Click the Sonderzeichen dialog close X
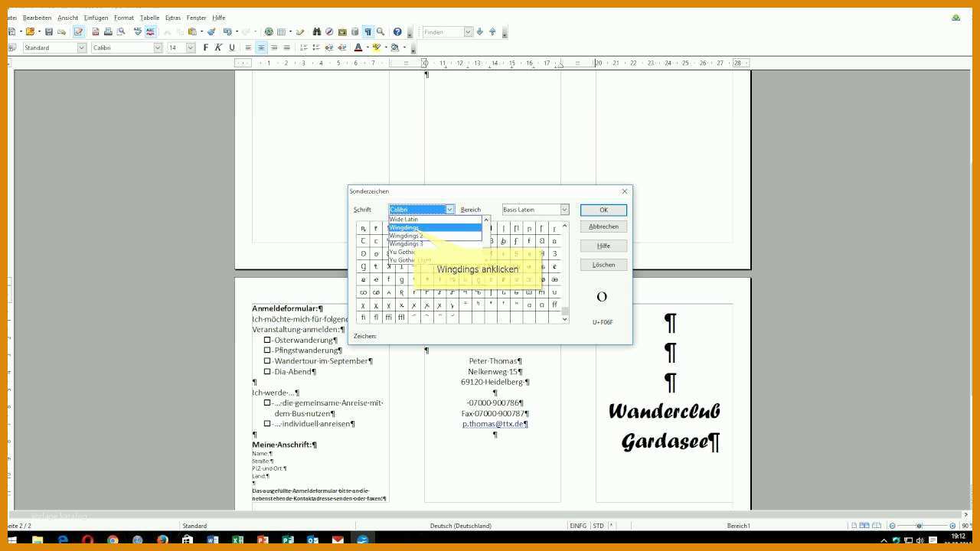The image size is (980, 551). 624,191
